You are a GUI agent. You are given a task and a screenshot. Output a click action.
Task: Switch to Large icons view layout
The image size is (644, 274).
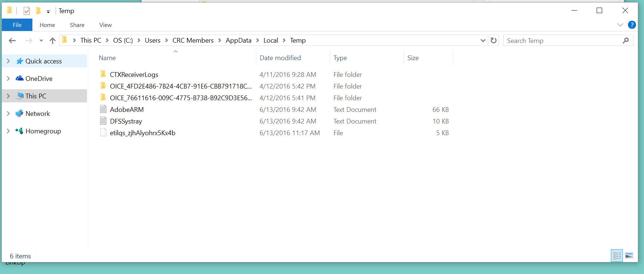629,256
